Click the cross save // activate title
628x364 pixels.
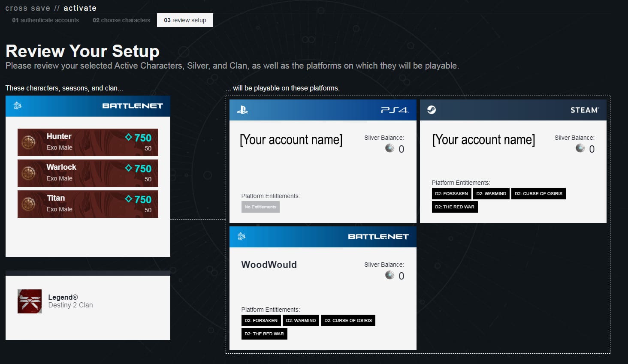pyautogui.click(x=51, y=8)
